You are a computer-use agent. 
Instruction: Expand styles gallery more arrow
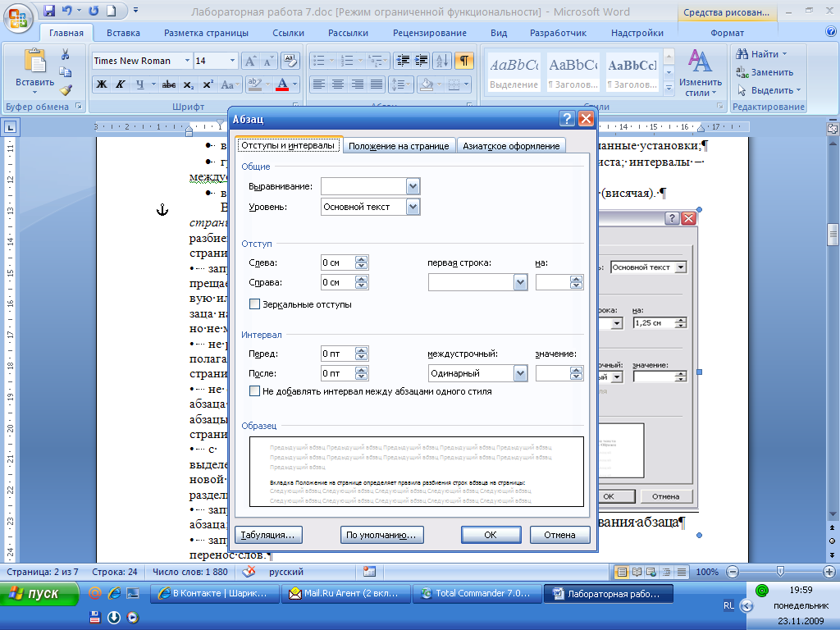click(x=669, y=88)
